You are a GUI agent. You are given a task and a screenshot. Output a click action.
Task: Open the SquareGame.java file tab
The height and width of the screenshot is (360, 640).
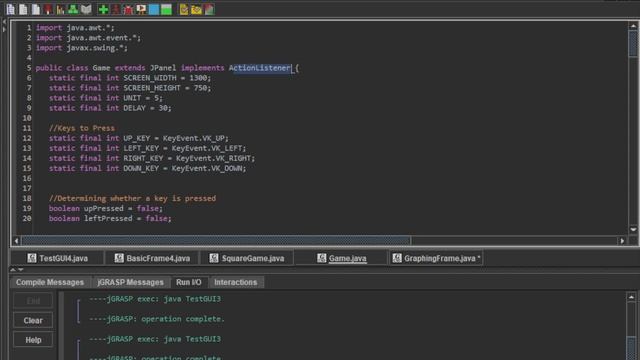pos(247,258)
